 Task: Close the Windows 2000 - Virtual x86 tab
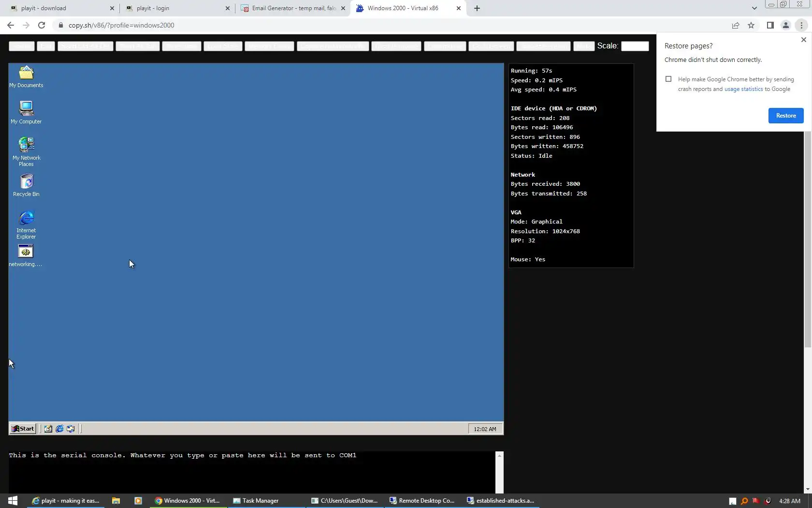pyautogui.click(x=459, y=8)
